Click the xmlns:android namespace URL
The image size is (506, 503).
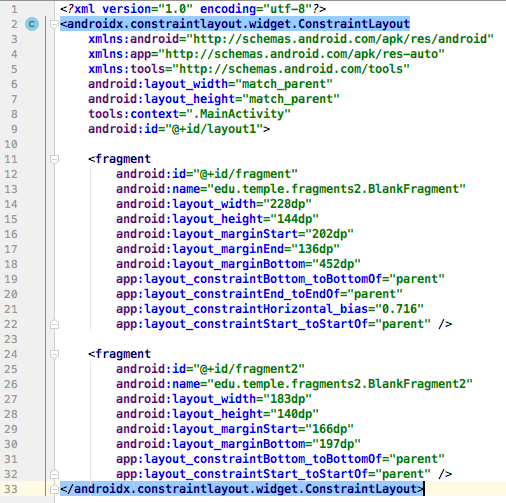[340, 39]
